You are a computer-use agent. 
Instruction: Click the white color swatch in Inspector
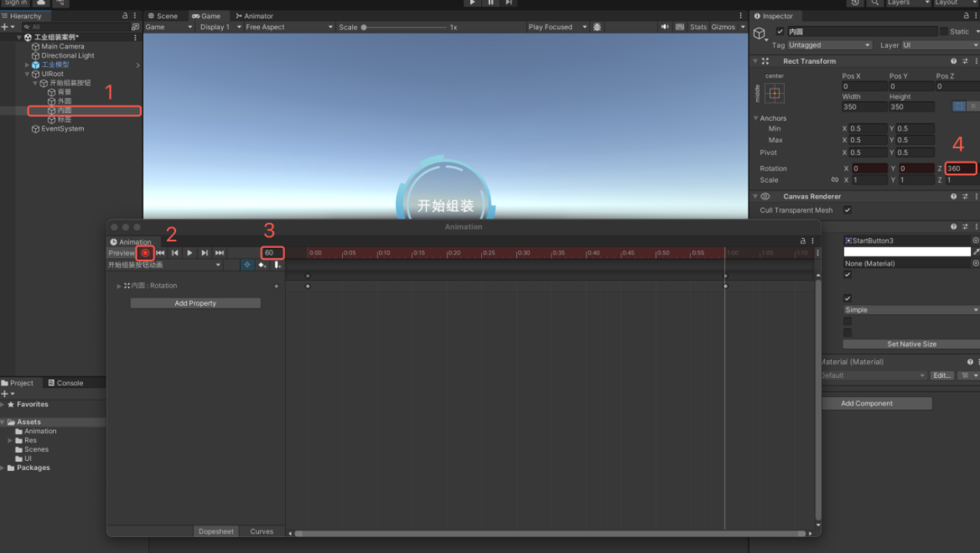click(907, 252)
